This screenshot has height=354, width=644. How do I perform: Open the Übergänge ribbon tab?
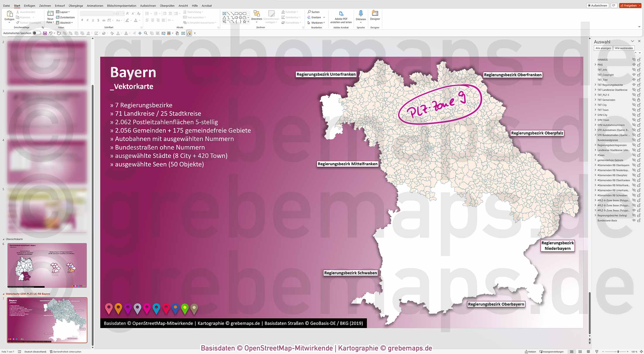(x=76, y=6)
